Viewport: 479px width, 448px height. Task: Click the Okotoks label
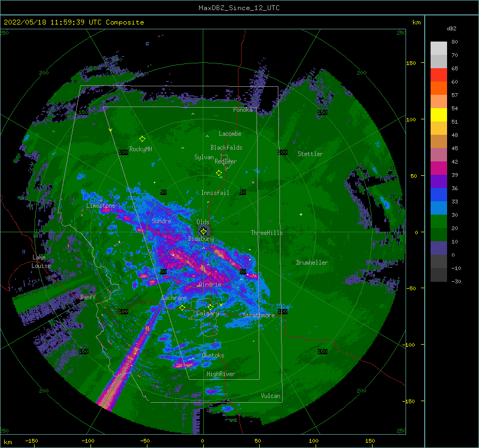tap(213, 355)
